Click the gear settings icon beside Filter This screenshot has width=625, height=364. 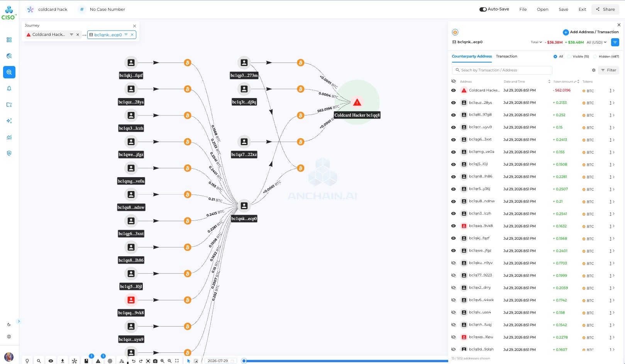pyautogui.click(x=594, y=70)
